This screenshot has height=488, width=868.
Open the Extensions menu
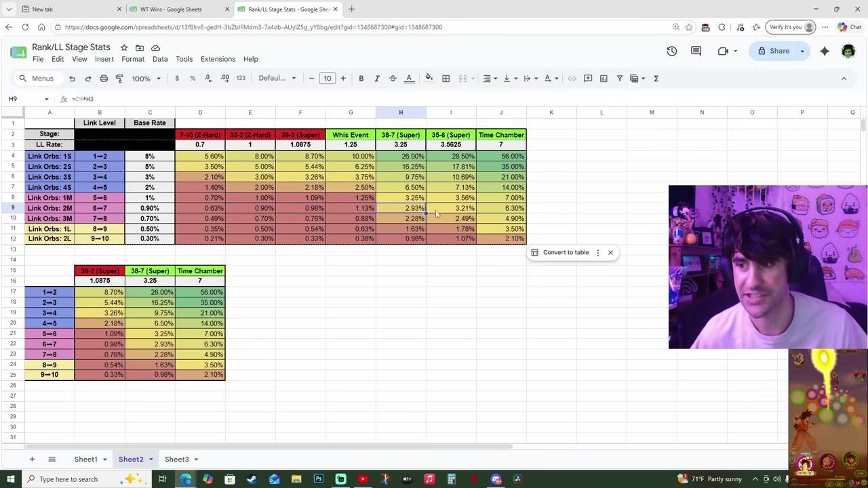pyautogui.click(x=218, y=59)
